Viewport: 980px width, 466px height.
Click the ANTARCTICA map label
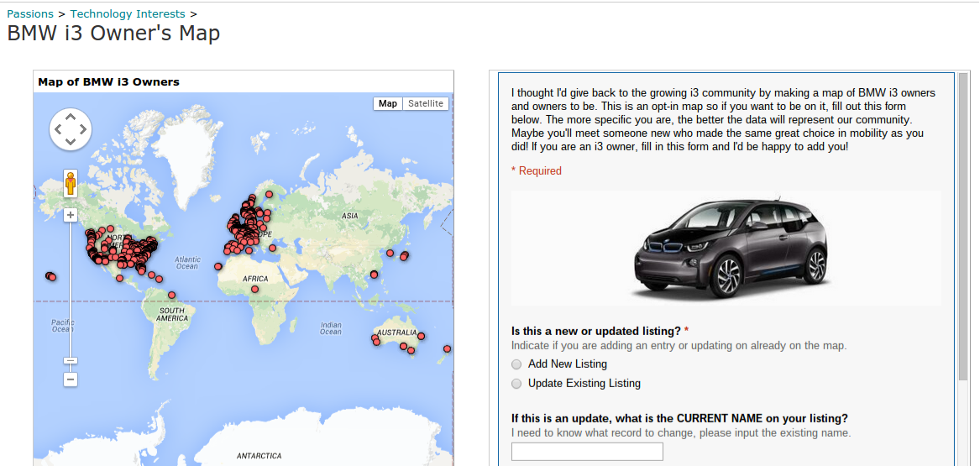(259, 456)
